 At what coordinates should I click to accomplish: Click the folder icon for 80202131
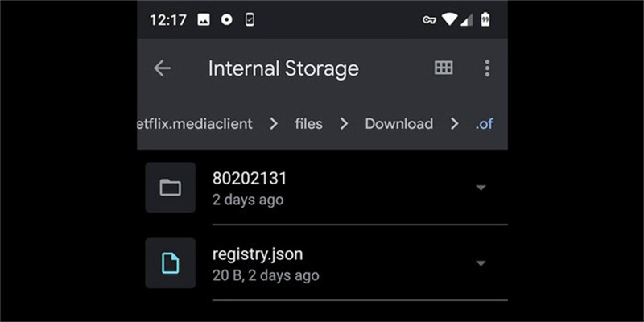coord(170,188)
